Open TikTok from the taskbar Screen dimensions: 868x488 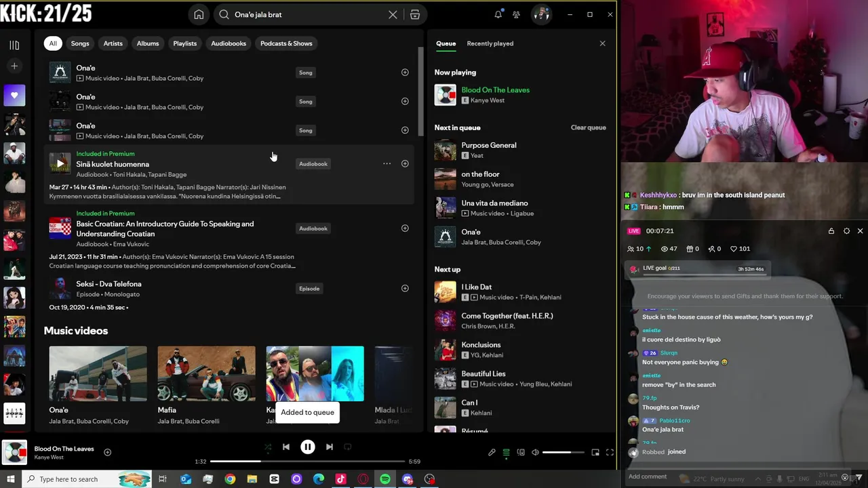point(341,479)
